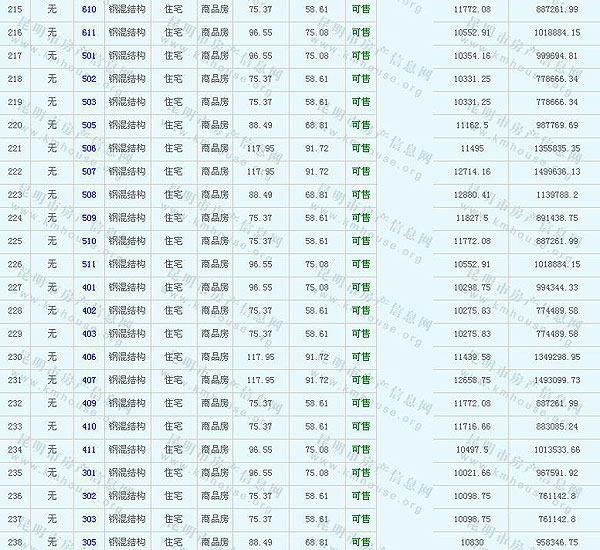Open room 507 details link
This screenshot has width=600, height=550.
pyautogui.click(x=89, y=171)
